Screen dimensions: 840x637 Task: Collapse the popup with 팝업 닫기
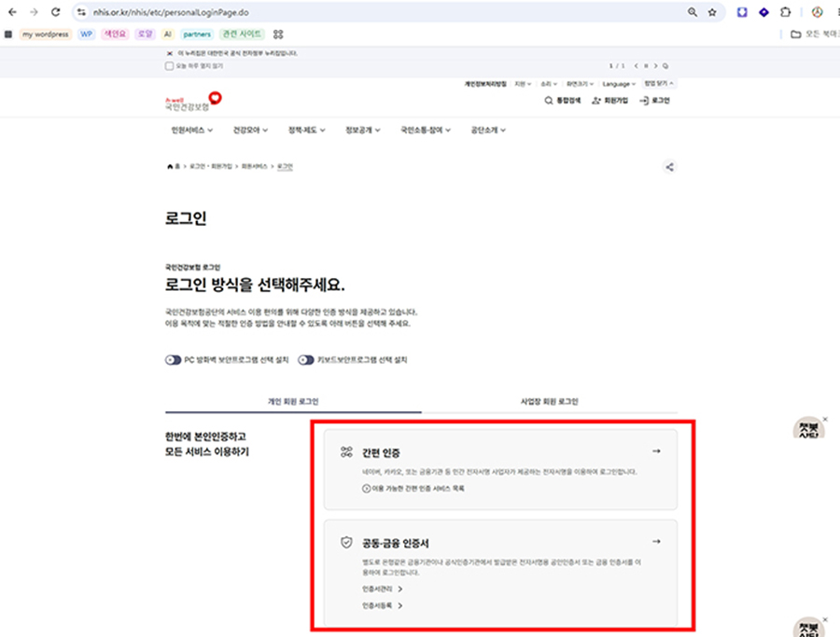pyautogui.click(x=659, y=84)
